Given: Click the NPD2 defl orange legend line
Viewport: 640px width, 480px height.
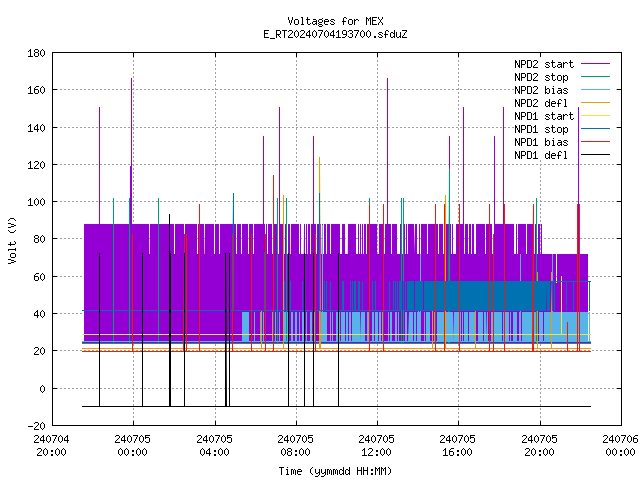Looking at the screenshot, I should pos(595,103).
